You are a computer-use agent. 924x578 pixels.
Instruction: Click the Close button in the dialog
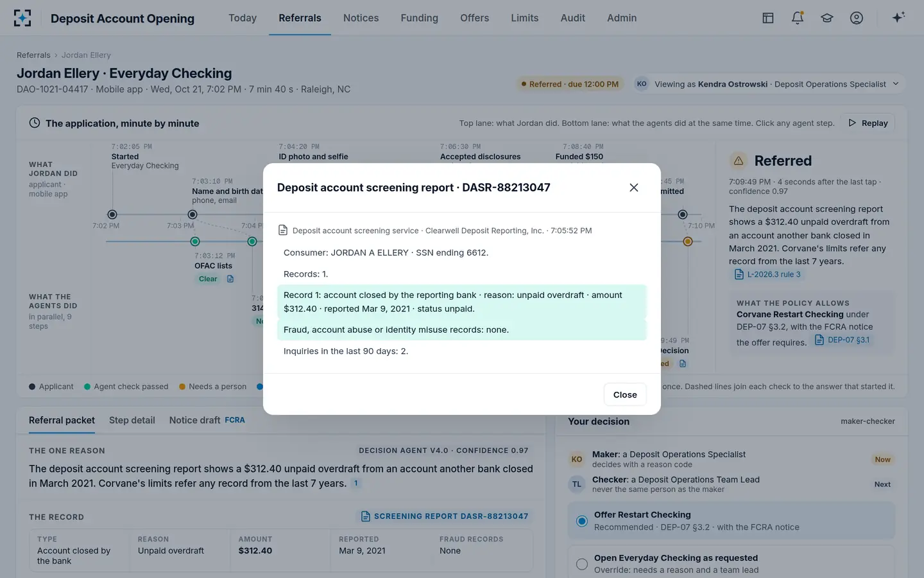[x=625, y=394]
